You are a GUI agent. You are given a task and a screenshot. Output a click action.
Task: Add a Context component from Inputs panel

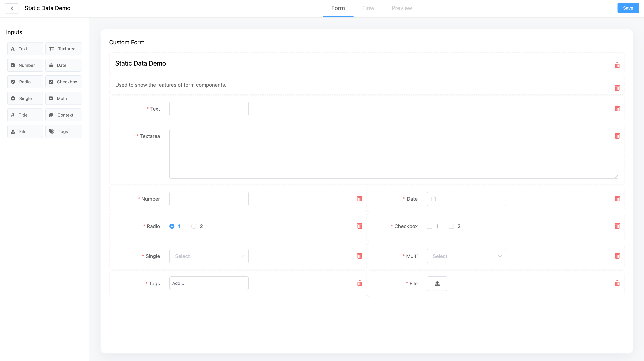(63, 115)
